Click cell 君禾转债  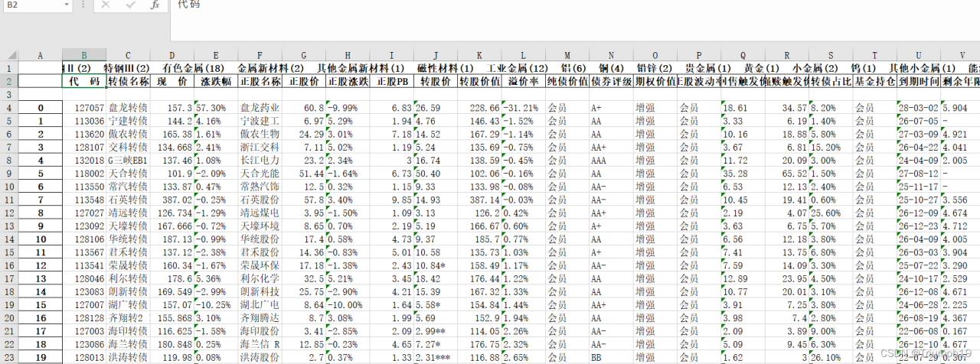[129, 252]
